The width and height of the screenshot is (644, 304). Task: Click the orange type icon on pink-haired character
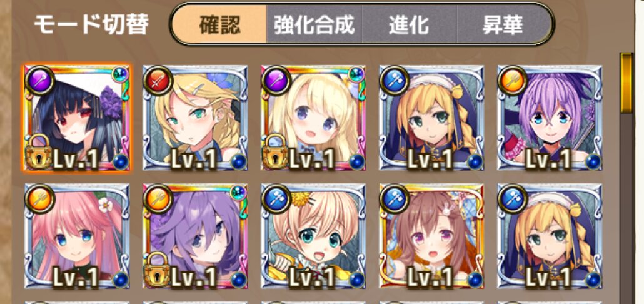(40, 199)
